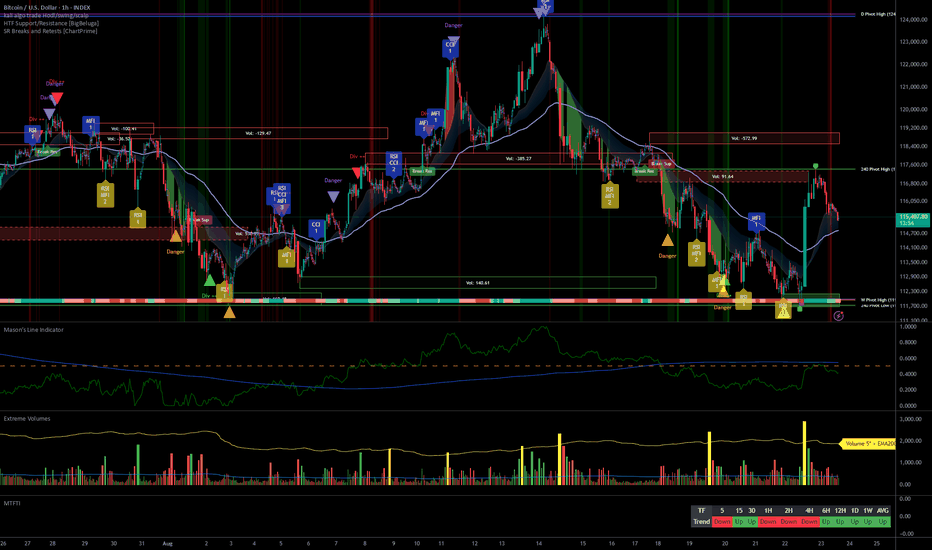Click the green dot above Aug 23 high
The width and height of the screenshot is (932, 550).
pos(816,166)
